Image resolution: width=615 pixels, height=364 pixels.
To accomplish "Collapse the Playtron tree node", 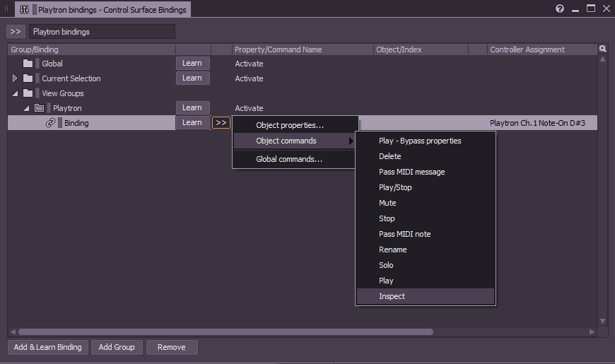I will click(26, 108).
